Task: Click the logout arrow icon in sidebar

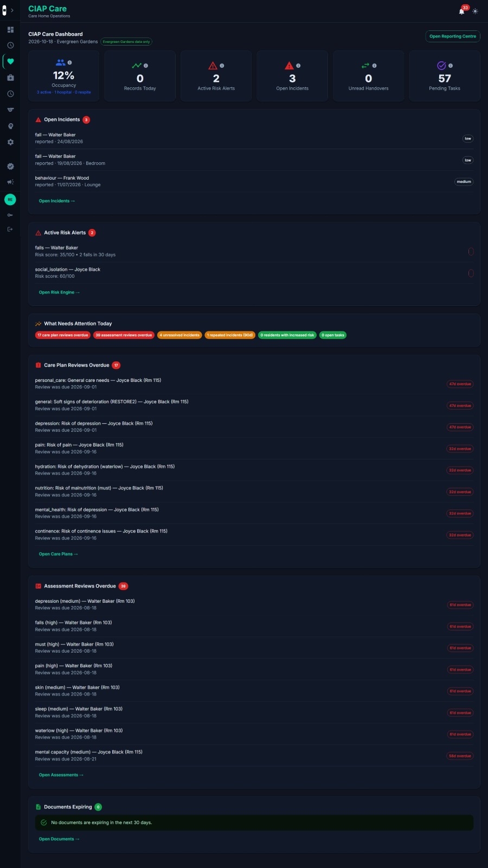Action: pyautogui.click(x=10, y=229)
